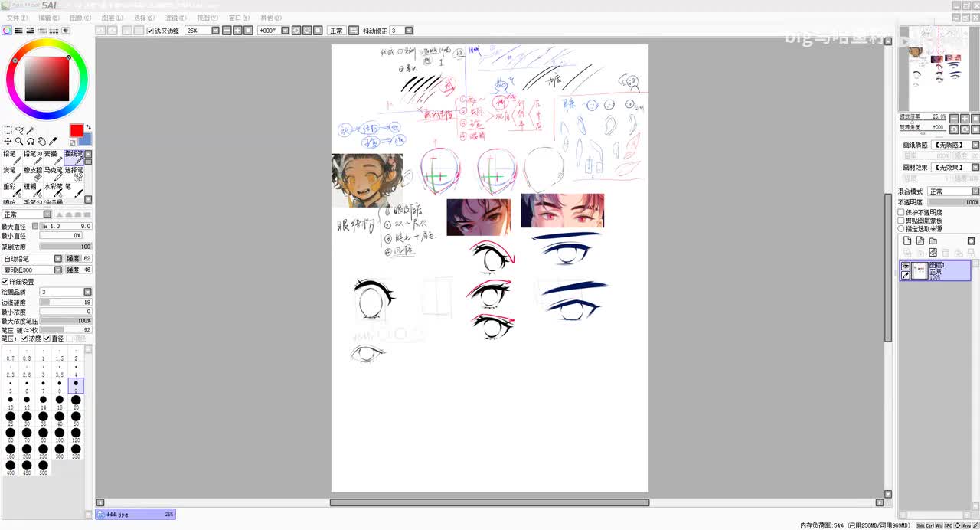
Task: Open the 文件 File menu
Action: point(17,18)
